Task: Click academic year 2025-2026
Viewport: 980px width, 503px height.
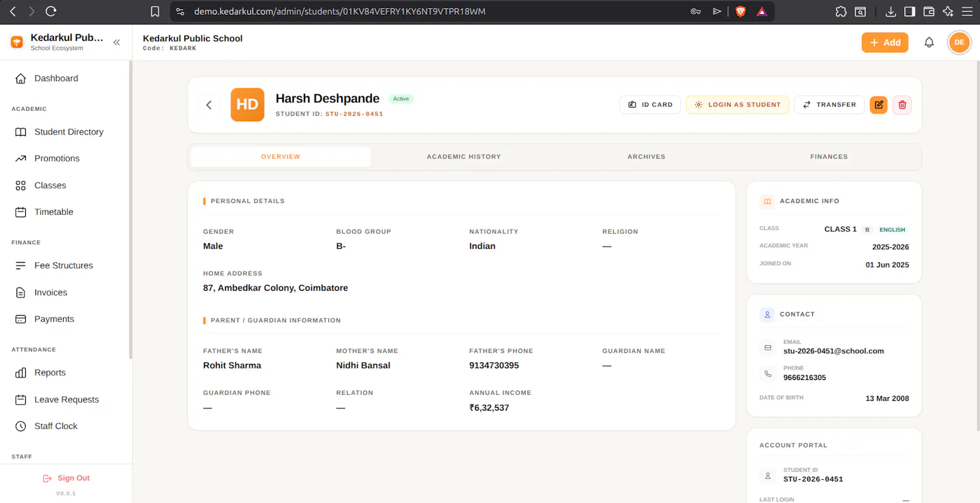Action: 891,247
